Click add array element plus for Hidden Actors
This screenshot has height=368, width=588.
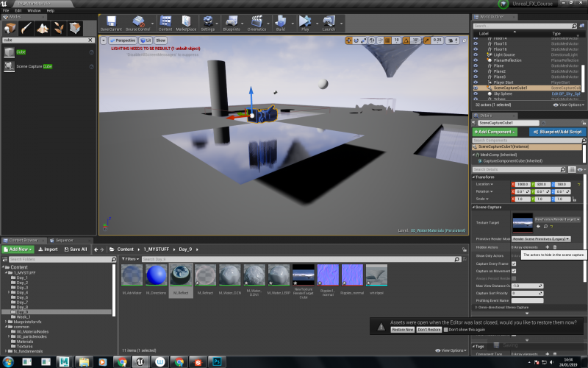tap(547, 247)
